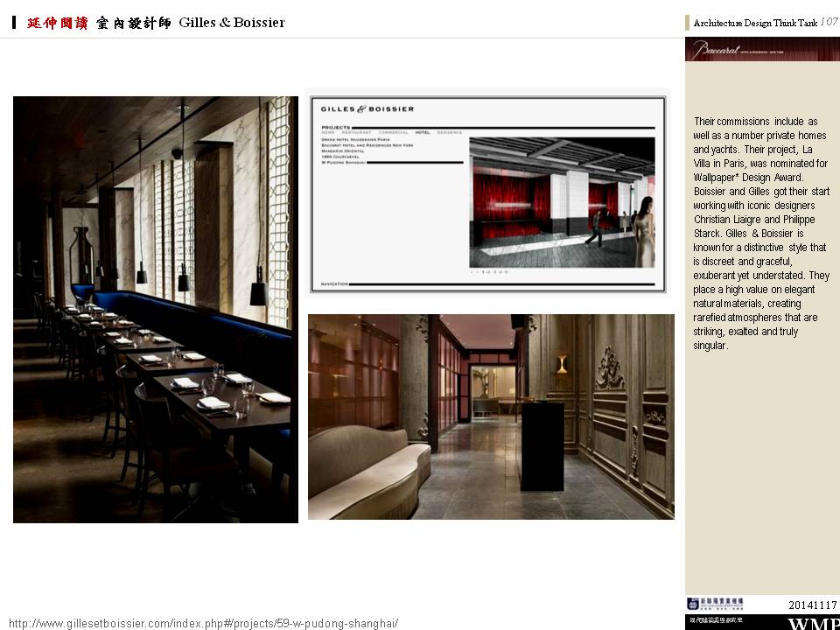Expand the Navigation bar on the website
This screenshot has height=630, width=840.
tap(336, 283)
